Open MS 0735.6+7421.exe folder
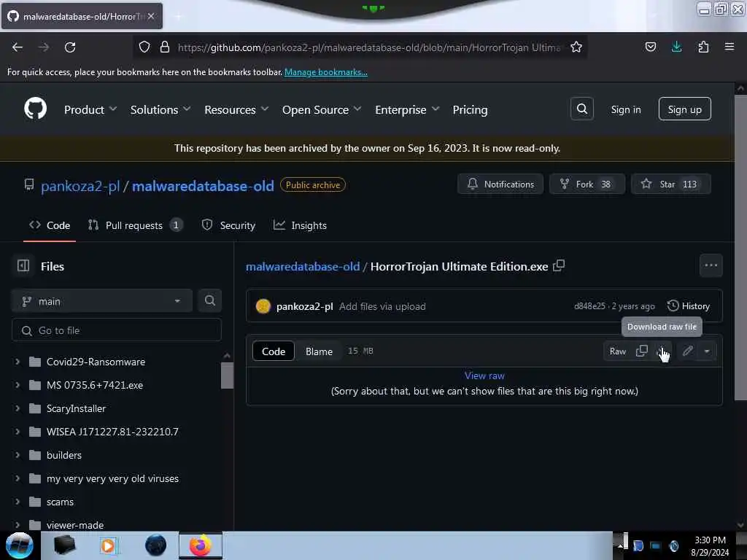 (94, 385)
